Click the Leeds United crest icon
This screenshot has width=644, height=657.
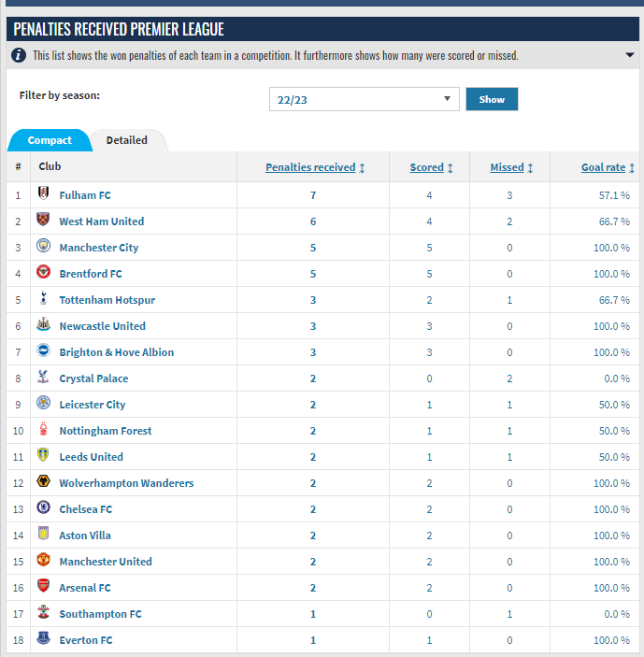pyautogui.click(x=43, y=454)
